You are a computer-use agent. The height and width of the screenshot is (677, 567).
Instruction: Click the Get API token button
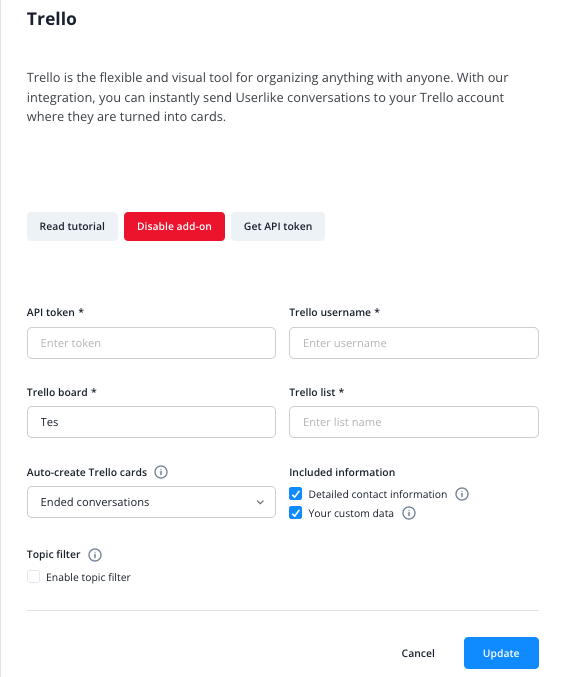(x=278, y=226)
